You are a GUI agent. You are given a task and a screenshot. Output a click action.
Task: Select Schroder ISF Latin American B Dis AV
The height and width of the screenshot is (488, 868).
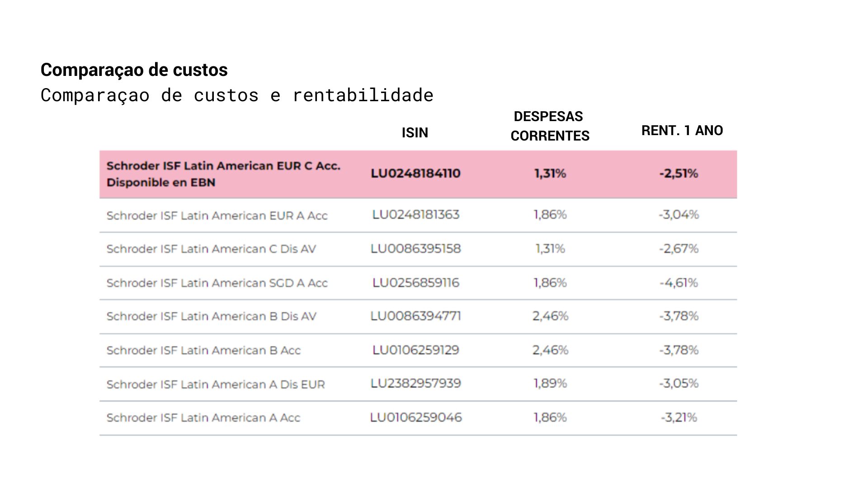point(211,316)
